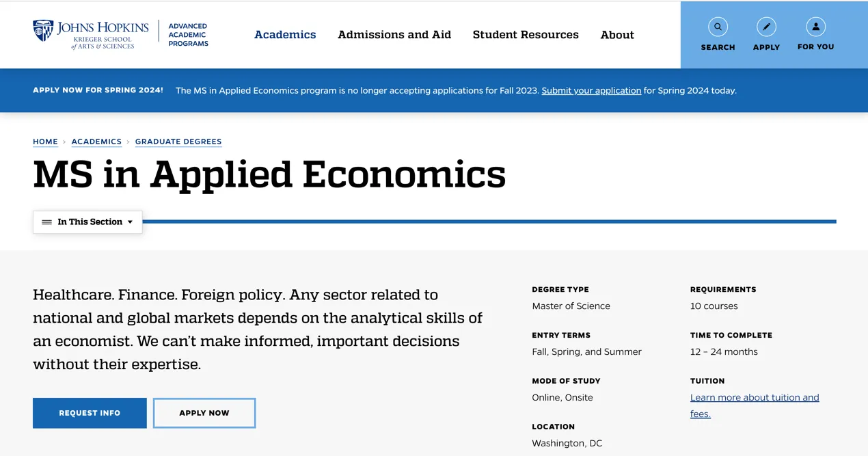Viewport: 868px width, 456px height.
Task: Open the Academics menu
Action: tap(285, 35)
